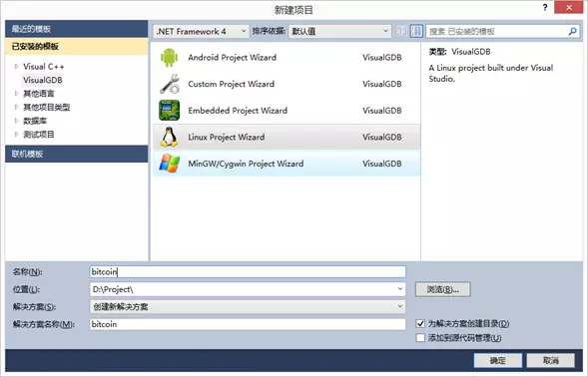
Task: Open the 最近的模板 section
Action: 77,29
